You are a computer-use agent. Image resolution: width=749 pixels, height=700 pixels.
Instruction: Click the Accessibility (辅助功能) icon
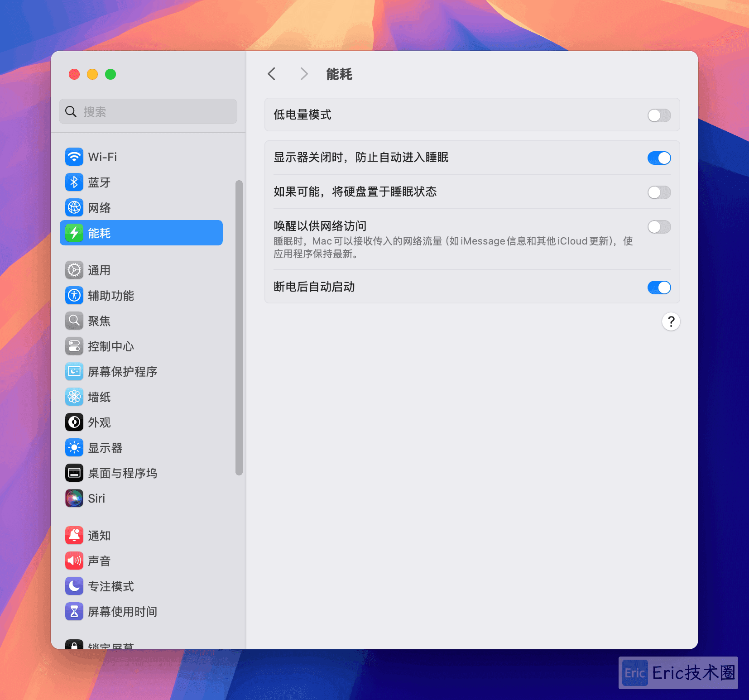click(x=74, y=296)
